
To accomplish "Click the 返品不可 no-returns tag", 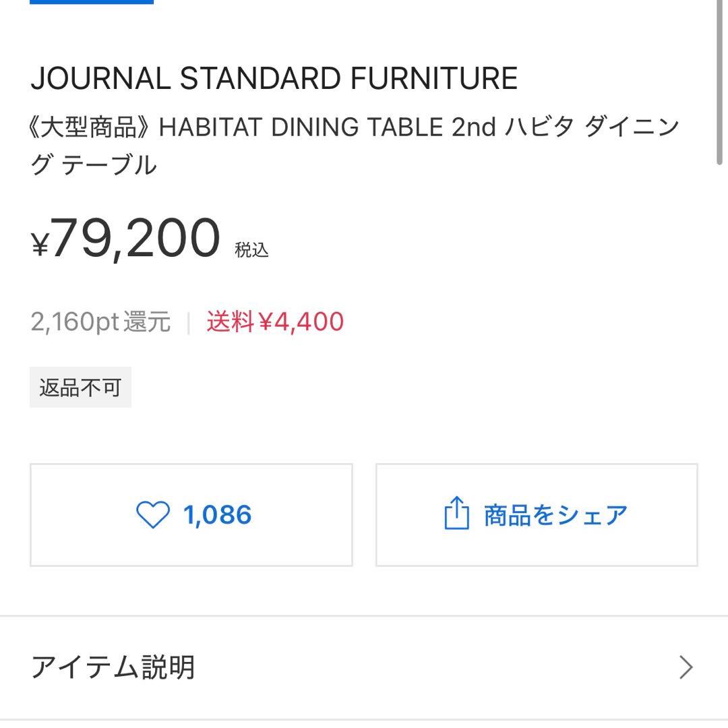I will tap(80, 386).
